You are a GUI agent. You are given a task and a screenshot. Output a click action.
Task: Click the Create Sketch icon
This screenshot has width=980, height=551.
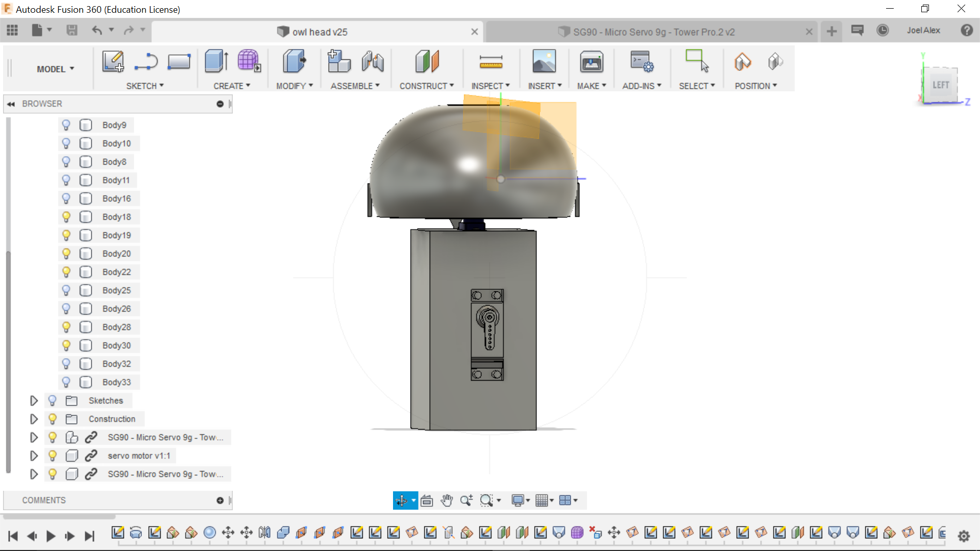(x=113, y=62)
